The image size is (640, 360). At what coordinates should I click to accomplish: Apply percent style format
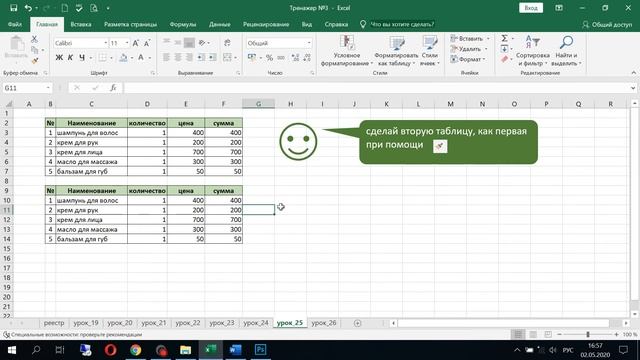tap(269, 58)
